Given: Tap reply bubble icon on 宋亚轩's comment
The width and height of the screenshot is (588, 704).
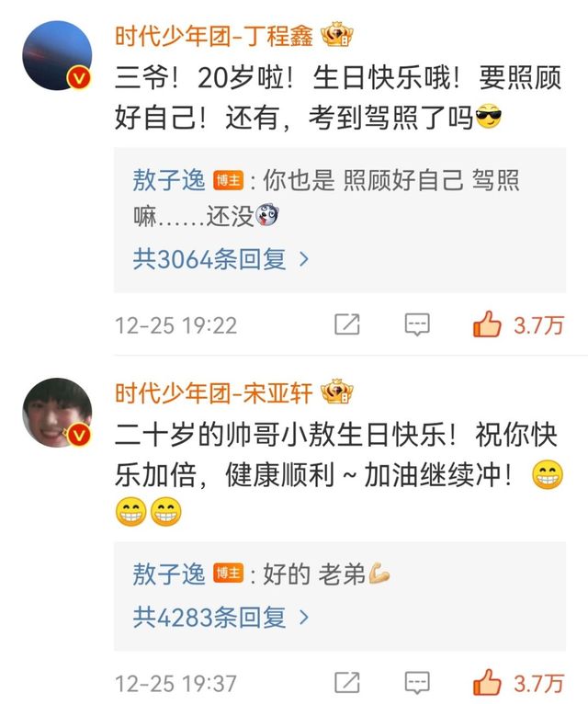Looking at the screenshot, I should [417, 683].
